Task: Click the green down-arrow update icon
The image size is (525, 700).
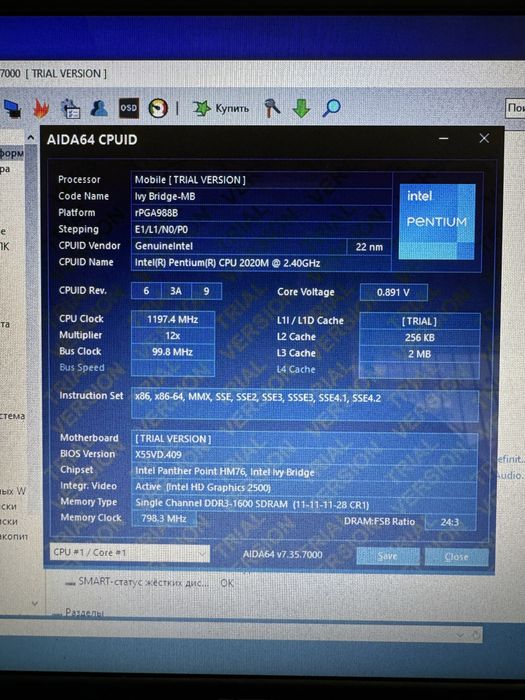Action: click(x=302, y=108)
